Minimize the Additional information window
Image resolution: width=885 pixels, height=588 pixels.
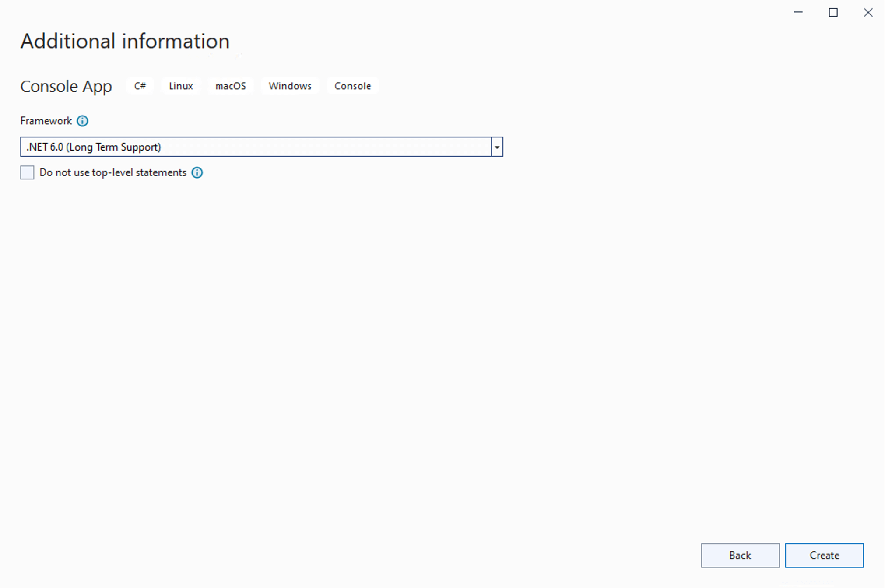pos(797,12)
